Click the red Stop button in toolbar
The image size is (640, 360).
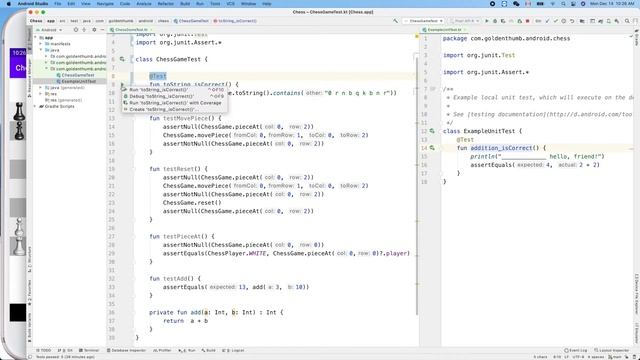pyautogui.click(x=528, y=21)
